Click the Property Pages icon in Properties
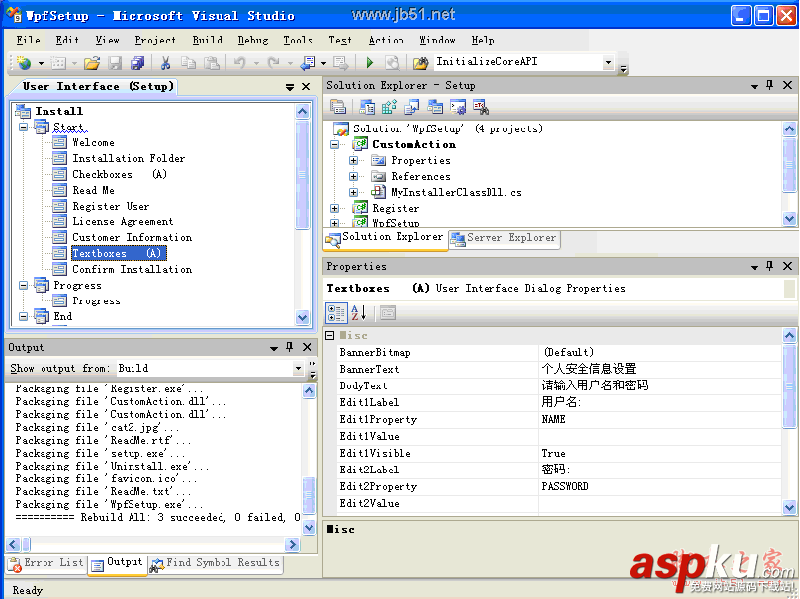This screenshot has height=599, width=800. pyautogui.click(x=388, y=313)
